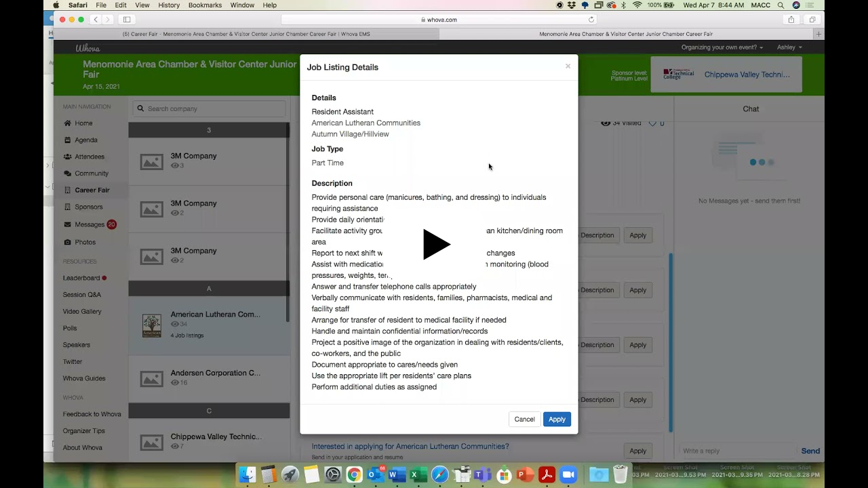The width and height of the screenshot is (868, 488).
Task: Open Adobe Acrobat from the Dock
Action: click(547, 474)
